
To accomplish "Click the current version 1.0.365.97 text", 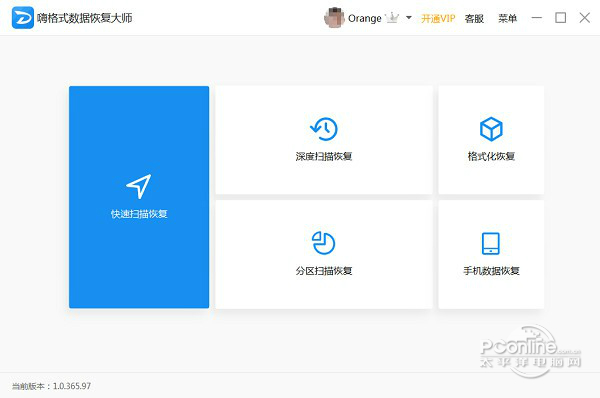I will point(51,386).
